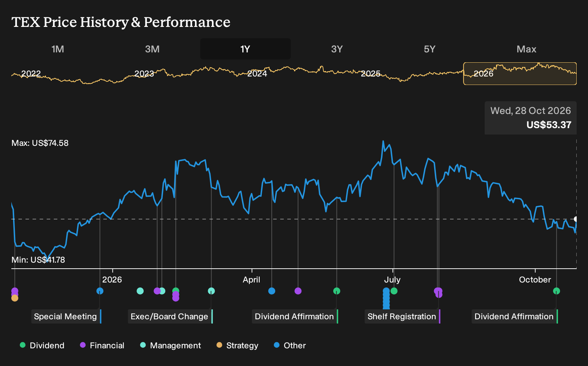Click the teal Management dot right of 2026 label
This screenshot has height=366, width=588.
140,291
